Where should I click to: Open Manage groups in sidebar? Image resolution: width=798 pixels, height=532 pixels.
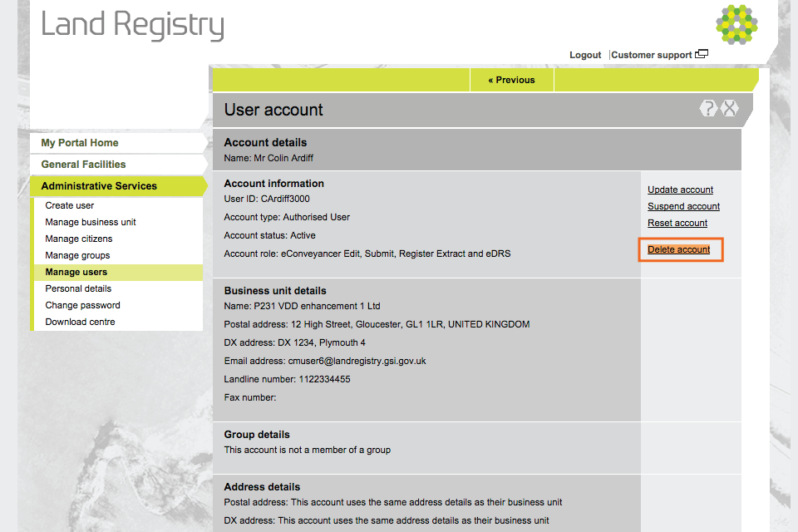(x=77, y=255)
